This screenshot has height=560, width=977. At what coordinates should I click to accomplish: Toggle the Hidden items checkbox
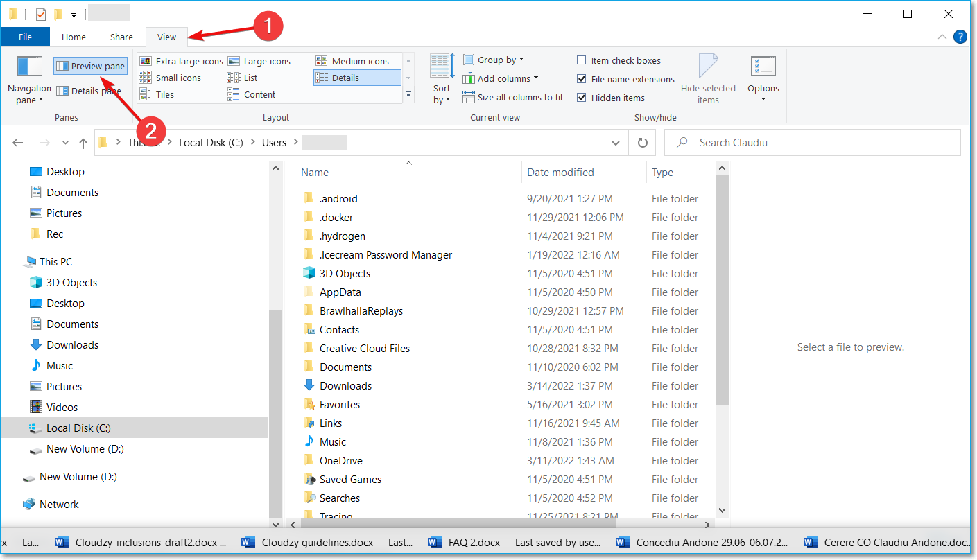582,98
